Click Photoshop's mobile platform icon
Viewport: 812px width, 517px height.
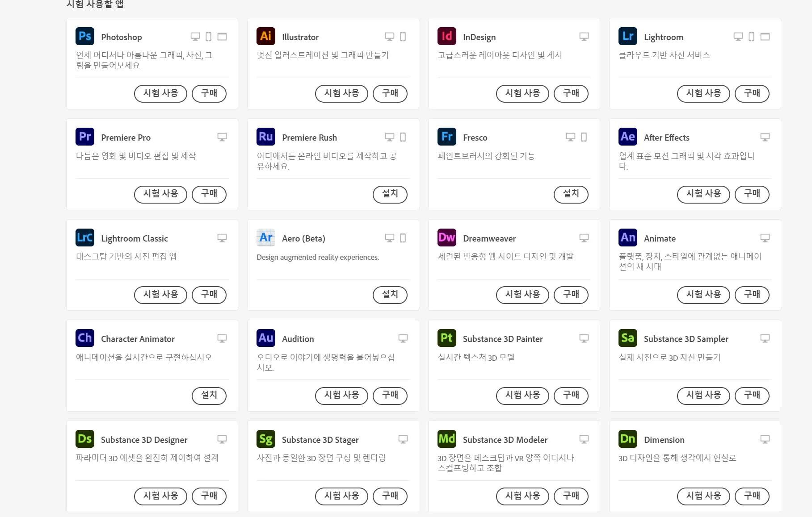[209, 37]
